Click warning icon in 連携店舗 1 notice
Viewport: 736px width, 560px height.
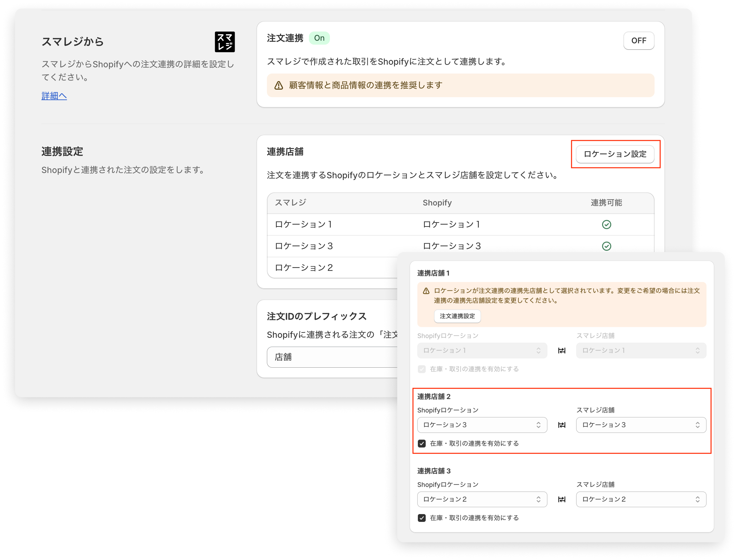click(426, 291)
